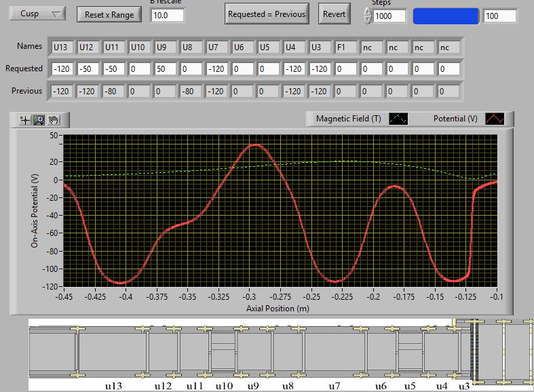Click the Steps value field showing 1000
The image size is (534, 392).
click(x=389, y=16)
